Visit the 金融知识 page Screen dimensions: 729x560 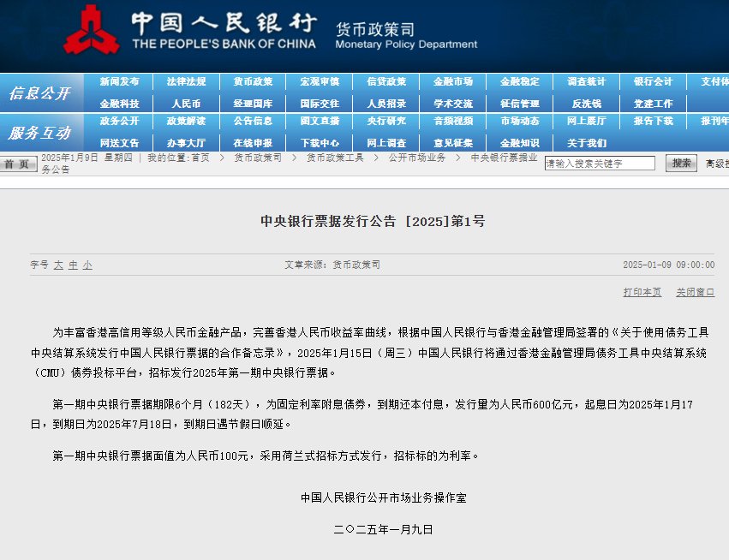pos(520,143)
